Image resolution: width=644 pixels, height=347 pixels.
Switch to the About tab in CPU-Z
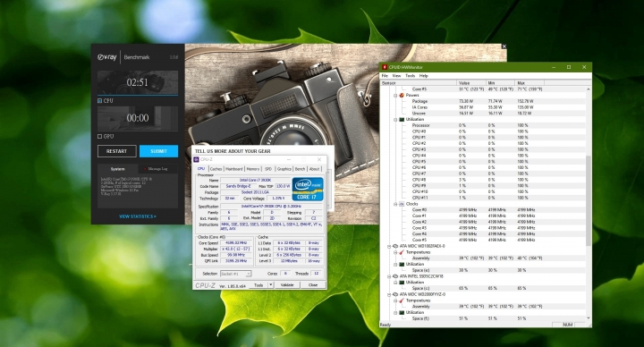tap(314, 169)
